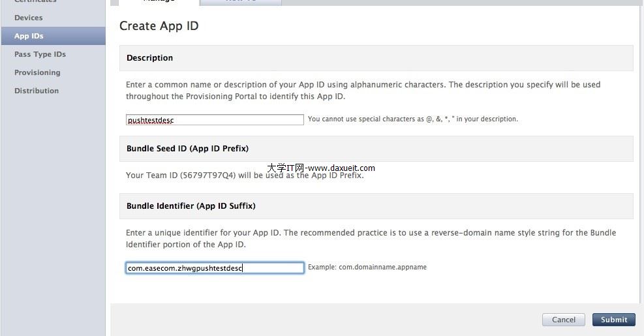Switch to the Manage tab
Image resolution: width=644 pixels, height=336 pixels.
coord(159,2)
